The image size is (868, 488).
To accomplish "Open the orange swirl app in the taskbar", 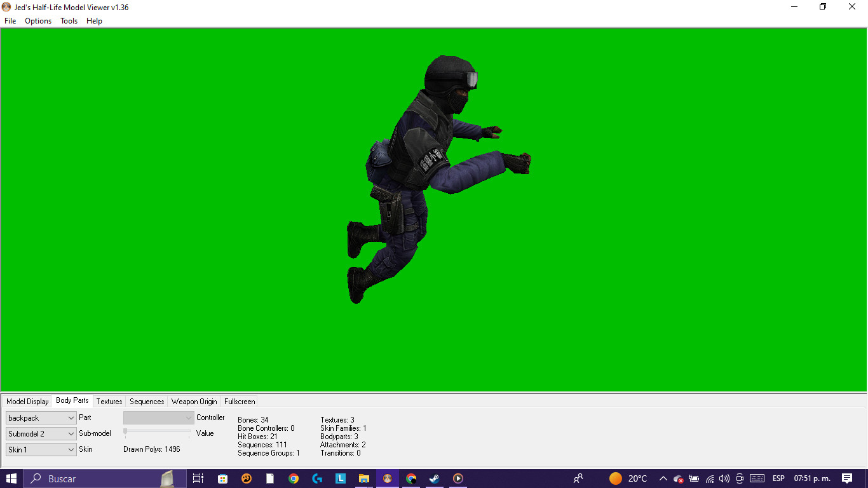I will pyautogui.click(x=247, y=478).
